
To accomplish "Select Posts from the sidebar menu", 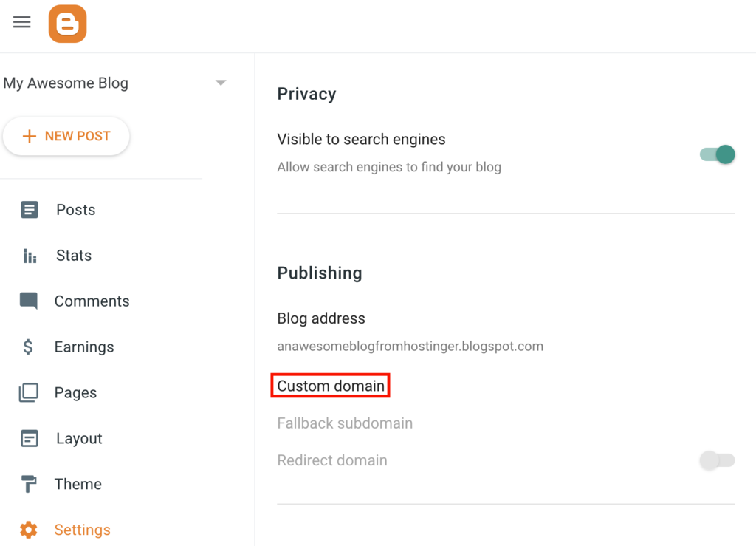I will point(75,209).
